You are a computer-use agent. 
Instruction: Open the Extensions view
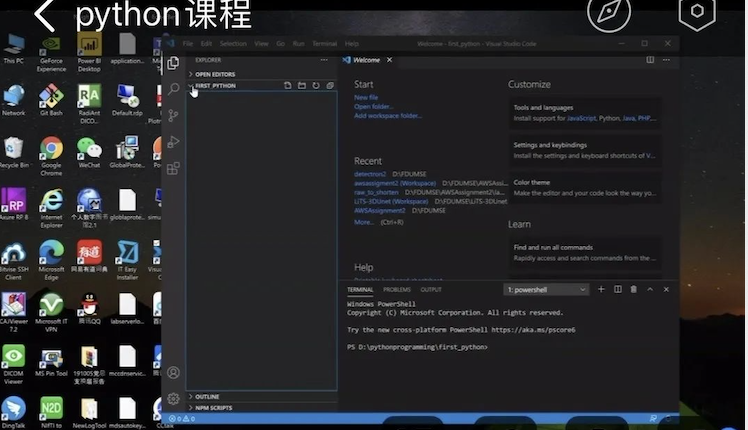(174, 168)
